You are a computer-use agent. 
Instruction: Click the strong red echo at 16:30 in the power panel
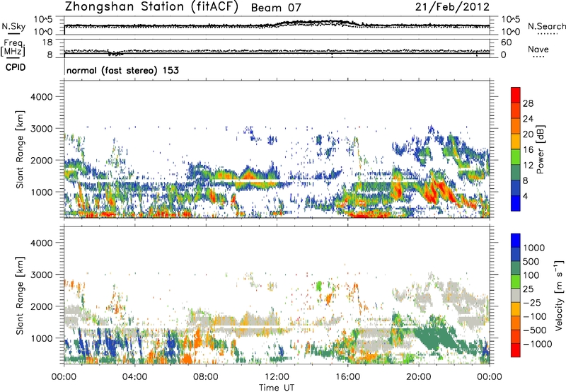pos(366,215)
